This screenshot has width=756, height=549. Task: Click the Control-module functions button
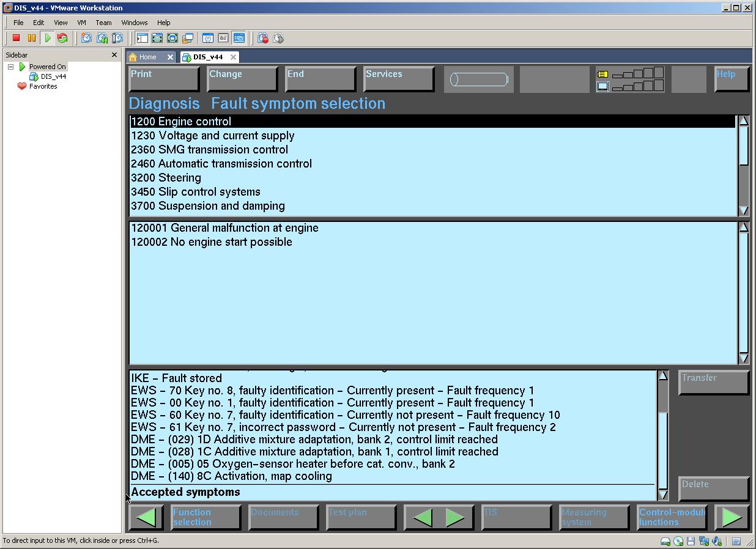(672, 517)
